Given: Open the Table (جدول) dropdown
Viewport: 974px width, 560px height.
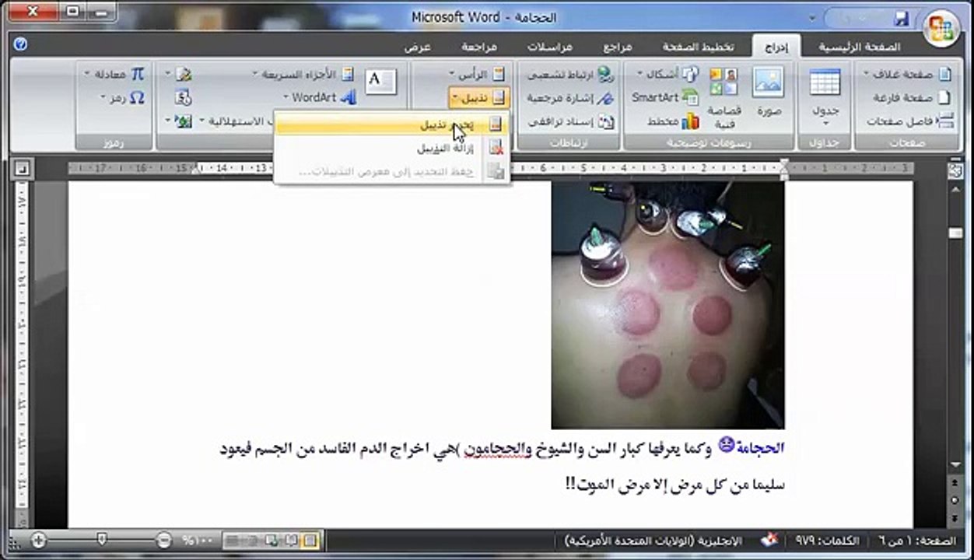Looking at the screenshot, I should [x=825, y=97].
